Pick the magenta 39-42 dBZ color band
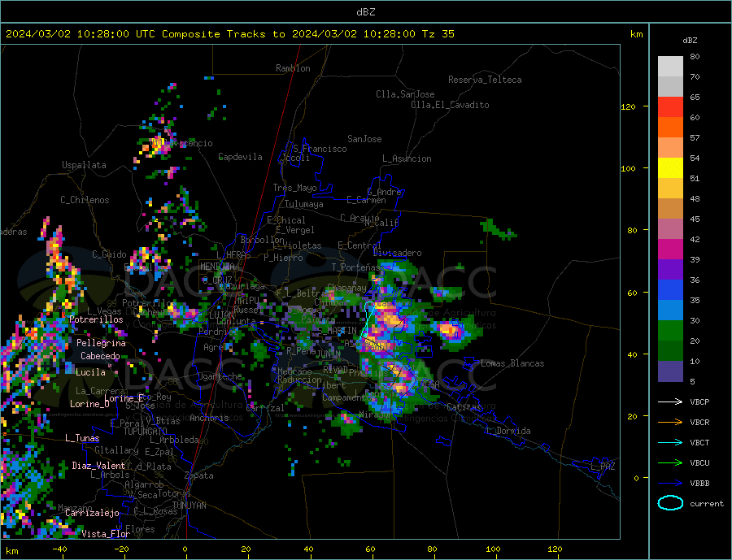This screenshot has height=560, width=732. pyautogui.click(x=670, y=250)
